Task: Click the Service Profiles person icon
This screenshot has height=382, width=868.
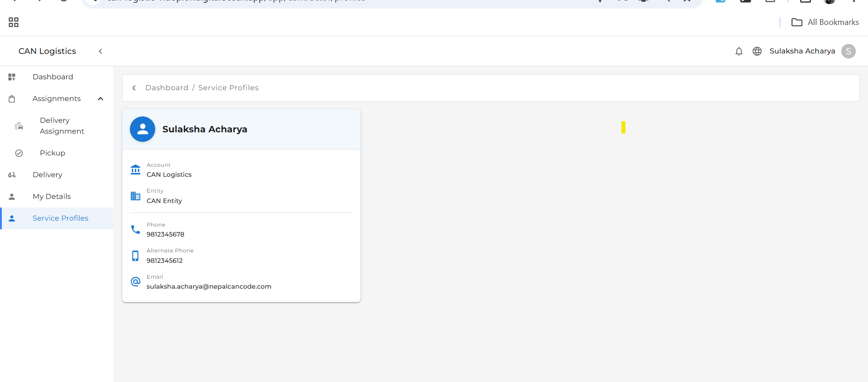Action: (x=12, y=218)
